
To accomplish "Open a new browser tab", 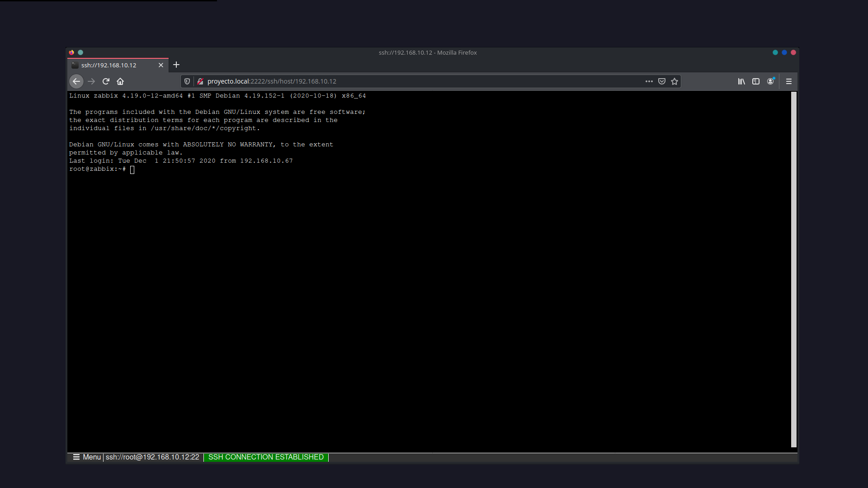I will [x=176, y=65].
